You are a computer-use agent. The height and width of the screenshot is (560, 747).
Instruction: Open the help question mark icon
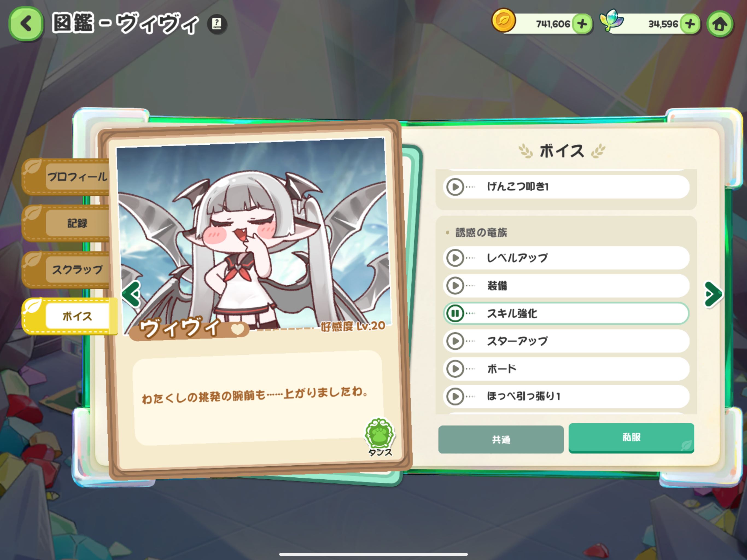coord(217,24)
